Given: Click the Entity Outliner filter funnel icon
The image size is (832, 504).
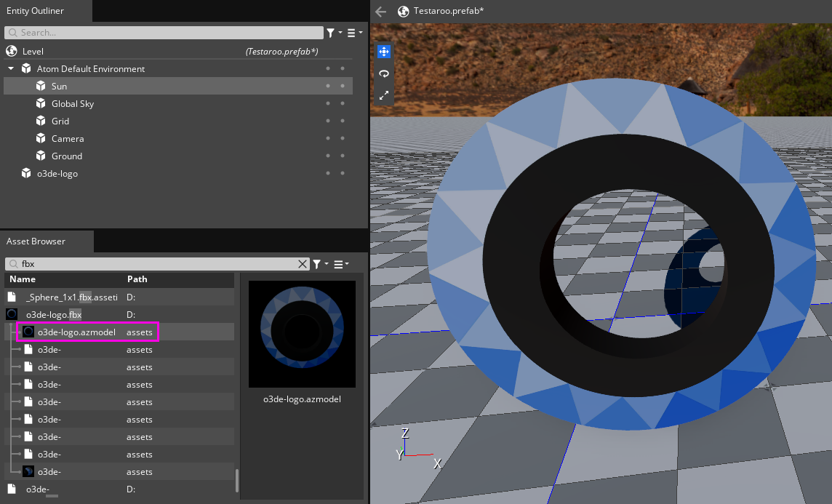Looking at the screenshot, I should coord(331,33).
